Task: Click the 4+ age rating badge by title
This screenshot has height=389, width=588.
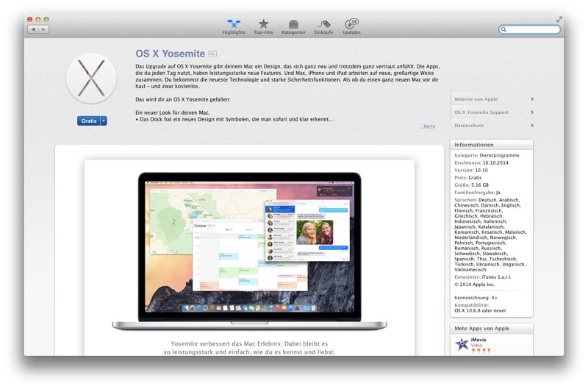Action: 212,54
